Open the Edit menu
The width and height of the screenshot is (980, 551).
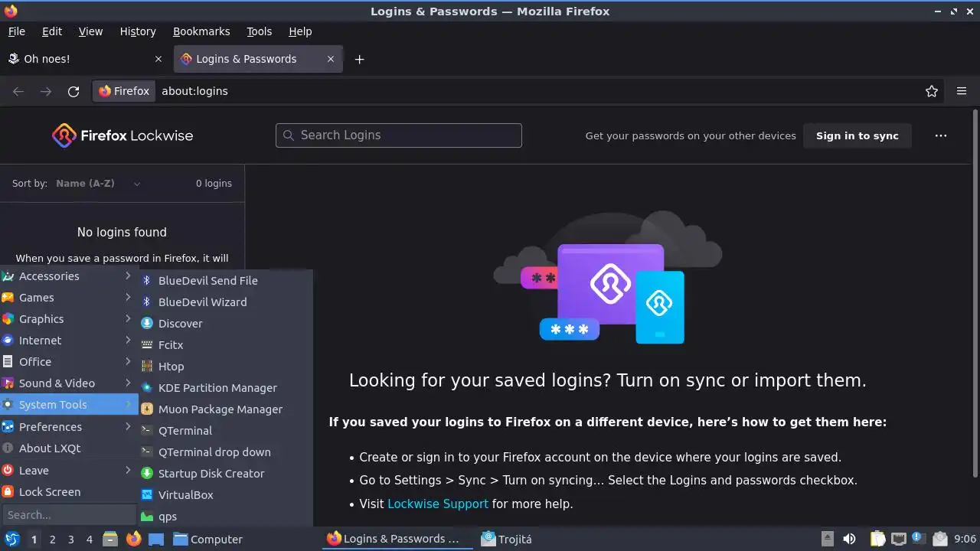(x=52, y=31)
